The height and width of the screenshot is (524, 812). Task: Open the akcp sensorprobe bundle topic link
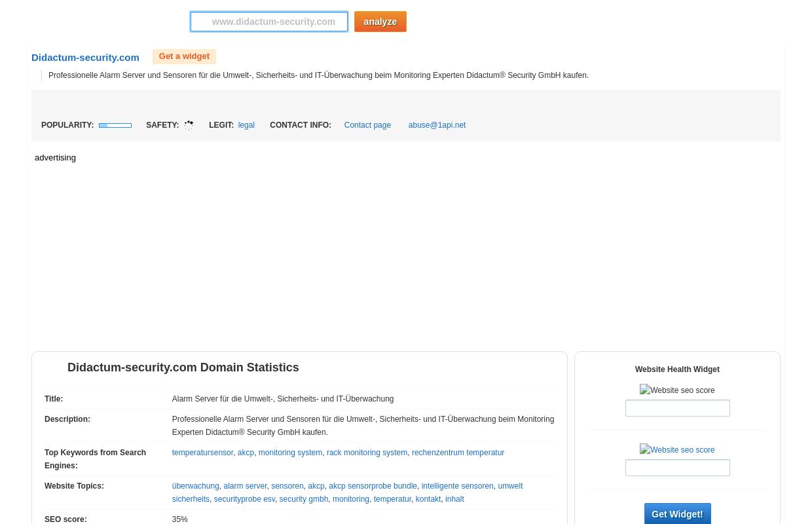click(x=373, y=486)
